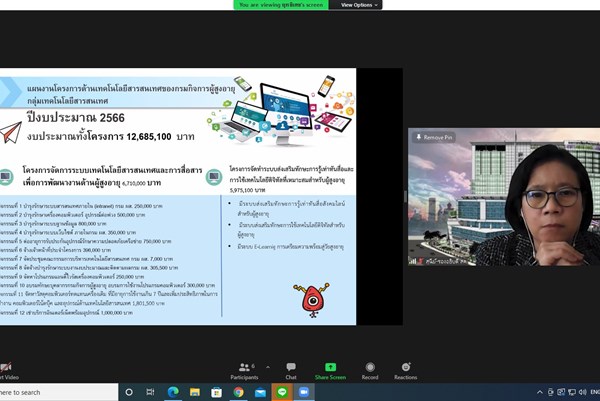Select the pinned speaker video tile

pyautogui.click(x=504, y=197)
